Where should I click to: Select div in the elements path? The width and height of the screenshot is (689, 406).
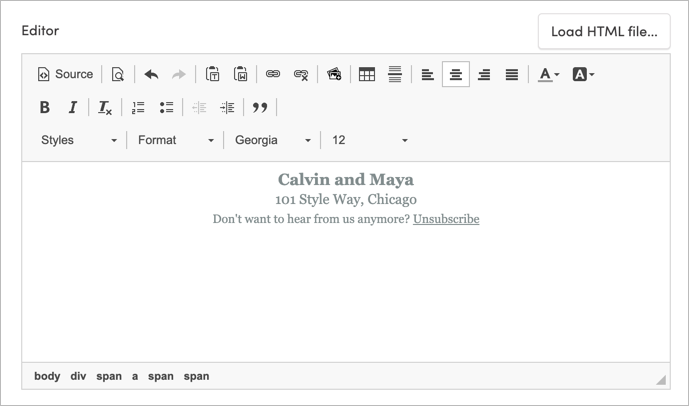point(78,376)
